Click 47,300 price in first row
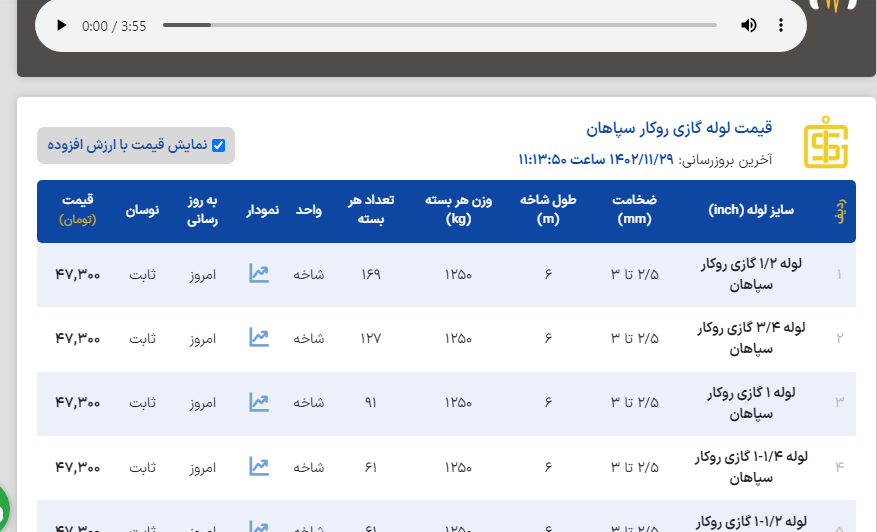 click(x=77, y=274)
